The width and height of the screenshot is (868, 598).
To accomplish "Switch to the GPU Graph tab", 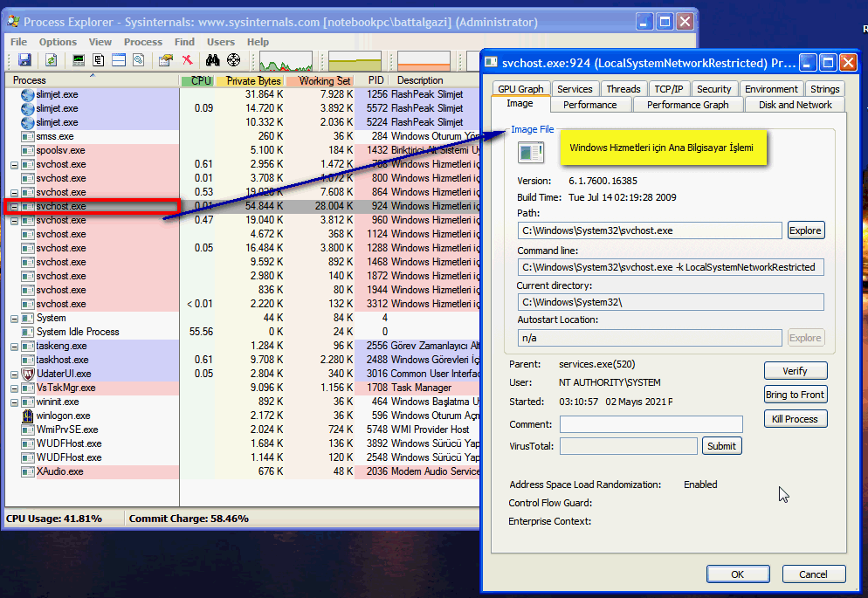I will pos(520,89).
